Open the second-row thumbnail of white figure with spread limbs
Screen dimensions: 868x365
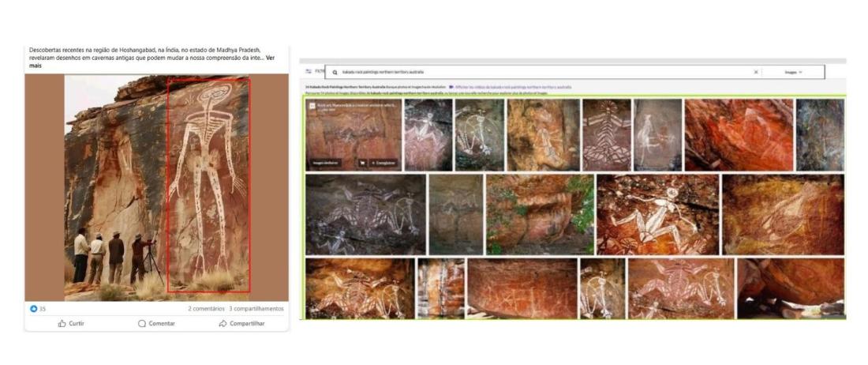[657, 214]
